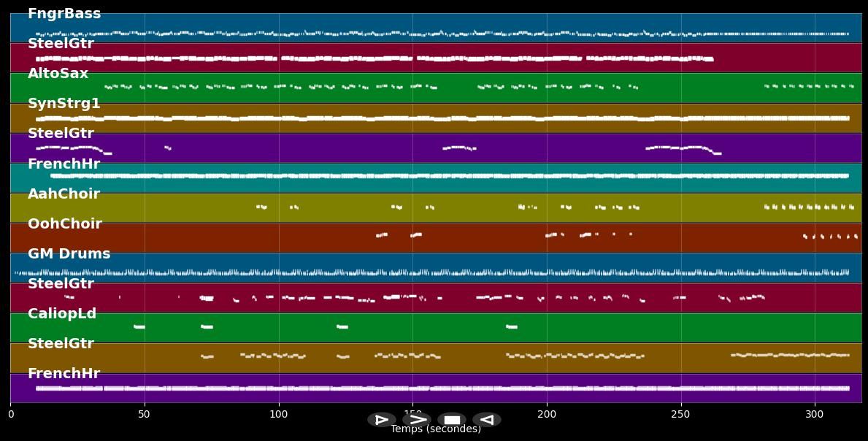
Task: Click the SynStrg1 track name
Action: pyautogui.click(x=64, y=104)
